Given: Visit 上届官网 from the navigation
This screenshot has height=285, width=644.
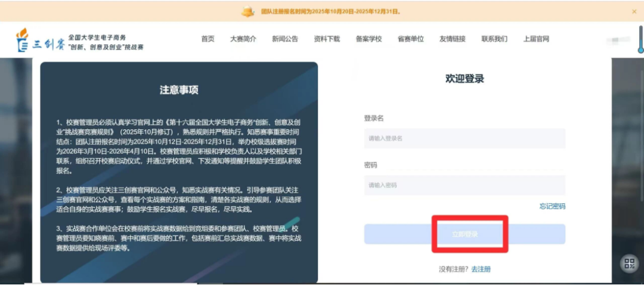Looking at the screenshot, I should pyautogui.click(x=536, y=39).
